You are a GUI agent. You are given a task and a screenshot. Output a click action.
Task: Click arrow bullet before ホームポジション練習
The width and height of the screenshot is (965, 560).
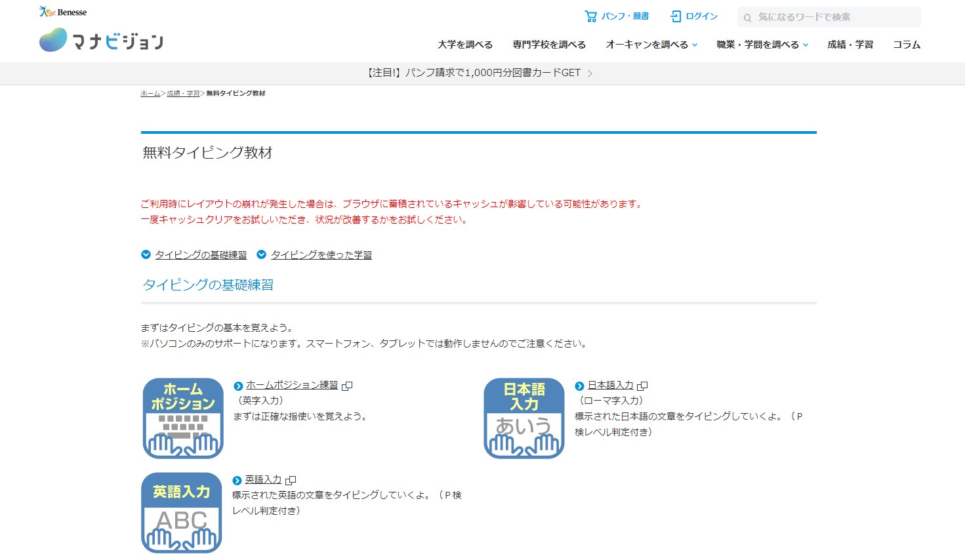(238, 386)
